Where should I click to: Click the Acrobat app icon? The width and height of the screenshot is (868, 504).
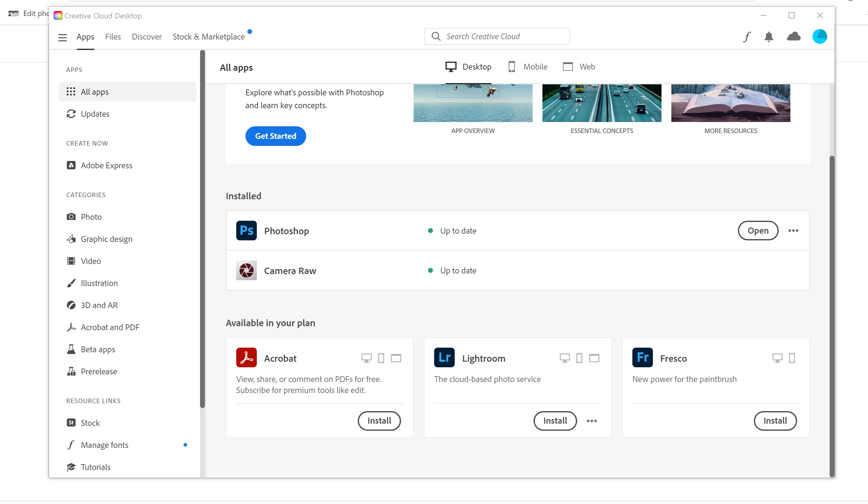pos(246,358)
